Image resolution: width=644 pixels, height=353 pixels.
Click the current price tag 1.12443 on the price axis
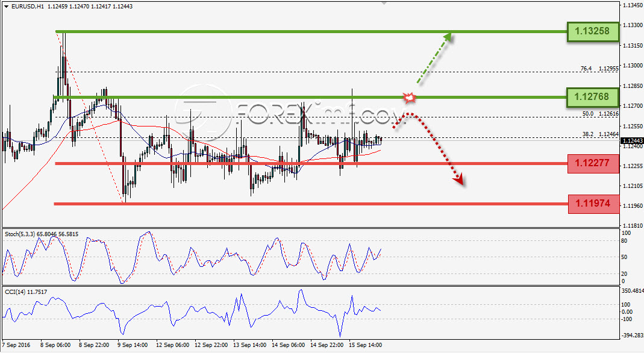(633, 141)
